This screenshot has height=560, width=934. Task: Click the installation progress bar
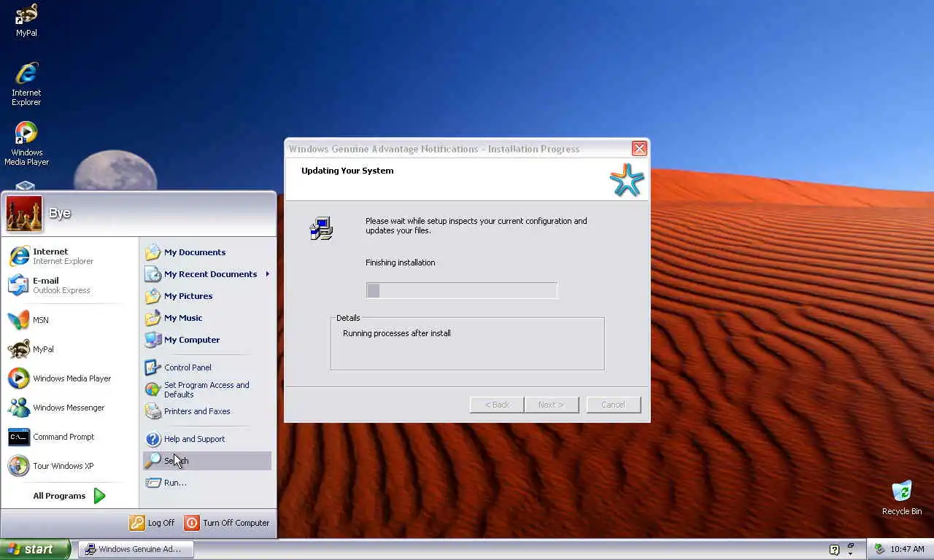pyautogui.click(x=462, y=290)
